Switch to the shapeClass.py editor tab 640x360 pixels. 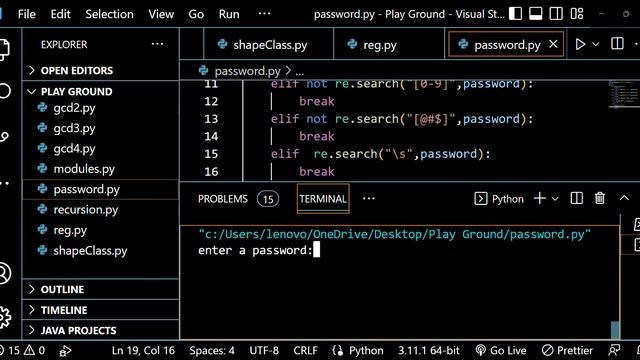click(x=269, y=44)
